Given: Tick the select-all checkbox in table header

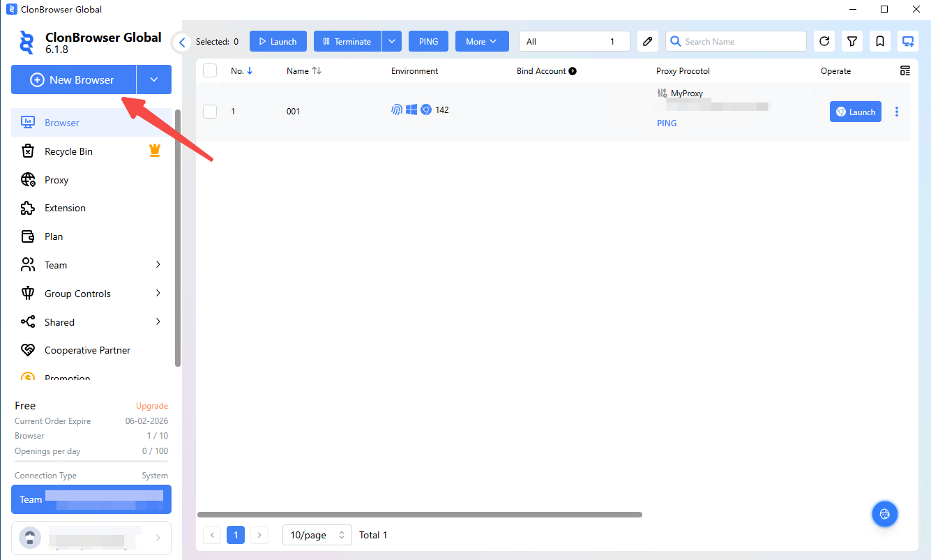Looking at the screenshot, I should tap(210, 70).
